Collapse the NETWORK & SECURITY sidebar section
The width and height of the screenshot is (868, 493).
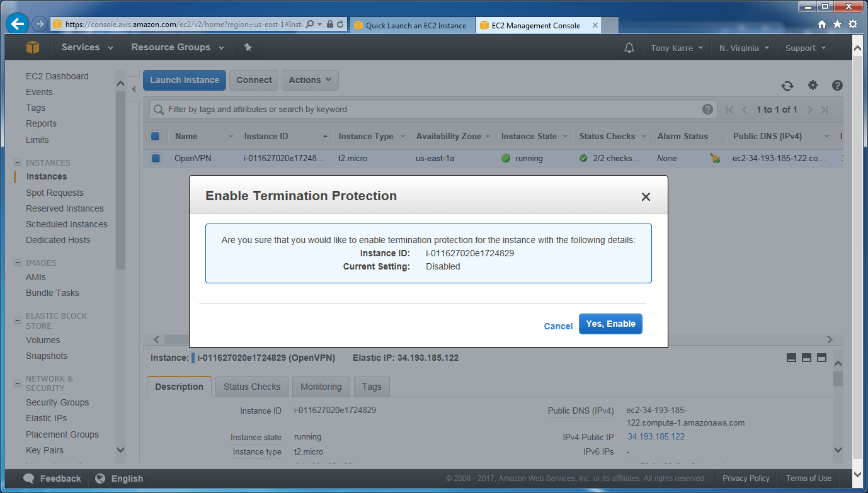point(18,383)
